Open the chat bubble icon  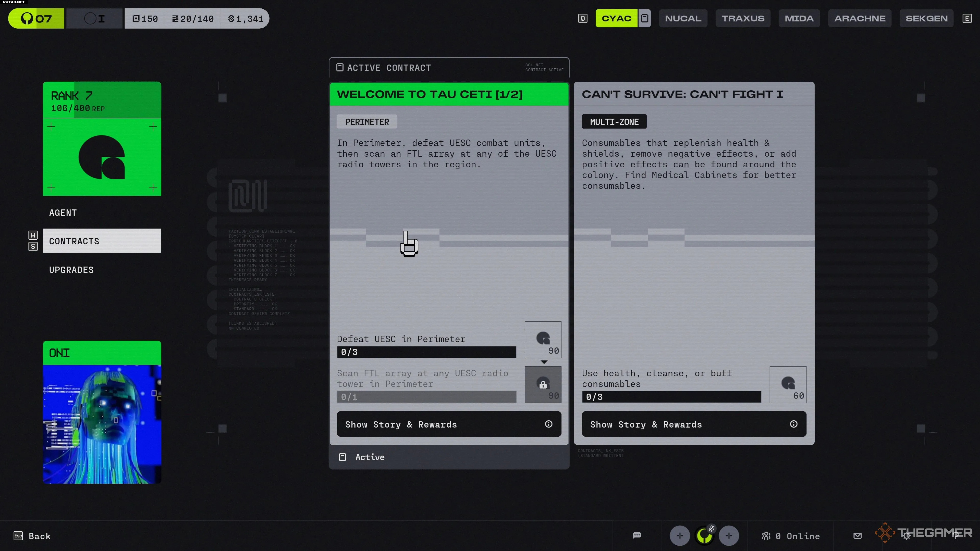pyautogui.click(x=637, y=535)
